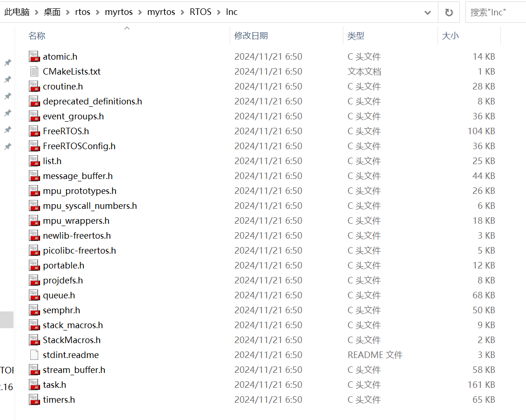Click the mpu_prototypes.h file icon
Screen dimensions: 526x420
[x=34, y=191]
